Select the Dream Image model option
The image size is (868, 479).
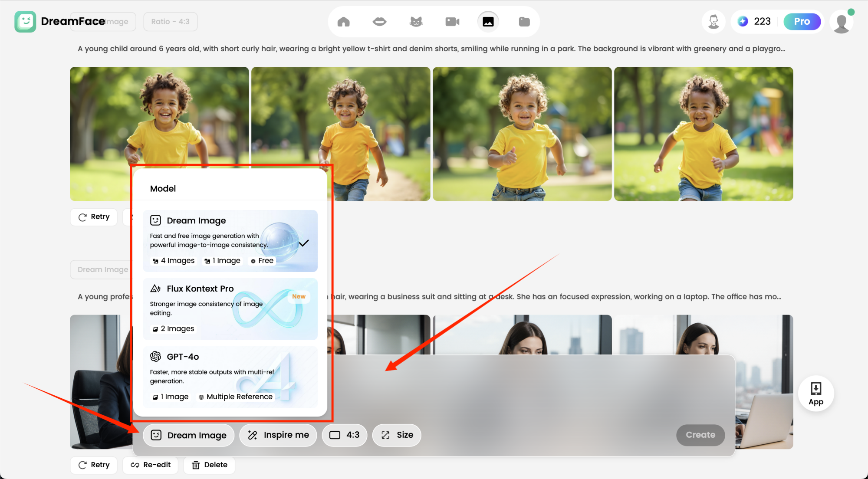tap(230, 241)
